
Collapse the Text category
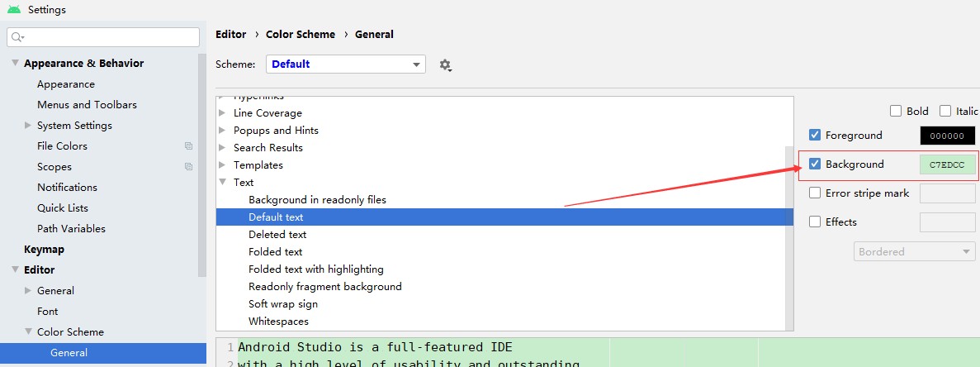coord(222,183)
